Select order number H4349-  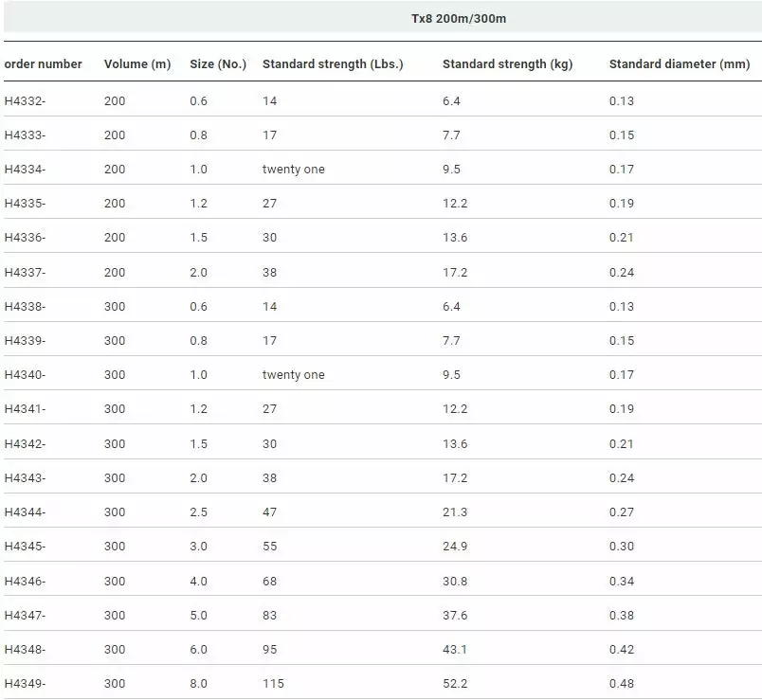click(x=26, y=684)
